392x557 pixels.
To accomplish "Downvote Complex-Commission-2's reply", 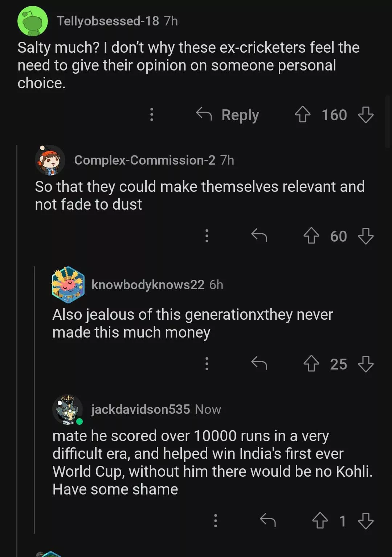I will [x=366, y=236].
